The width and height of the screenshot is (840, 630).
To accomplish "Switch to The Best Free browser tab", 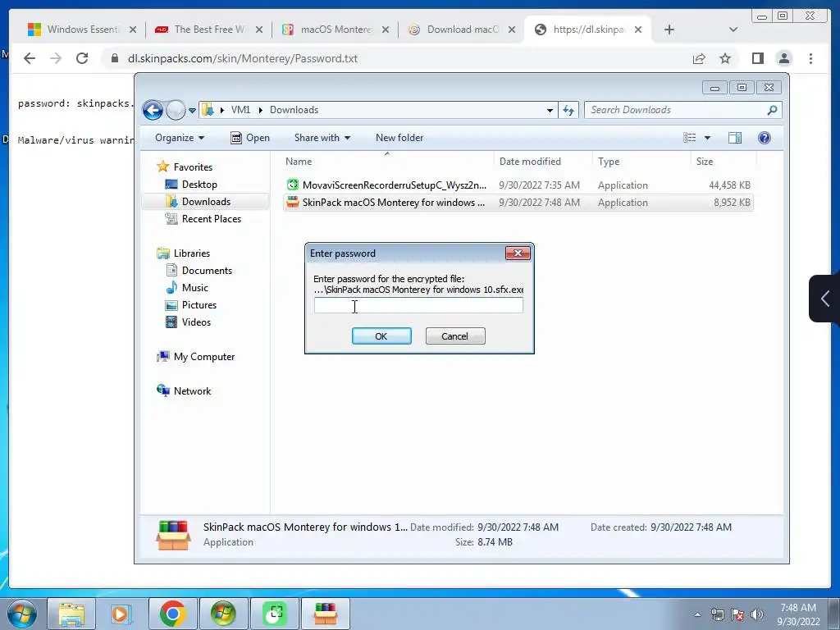I will tap(202, 30).
